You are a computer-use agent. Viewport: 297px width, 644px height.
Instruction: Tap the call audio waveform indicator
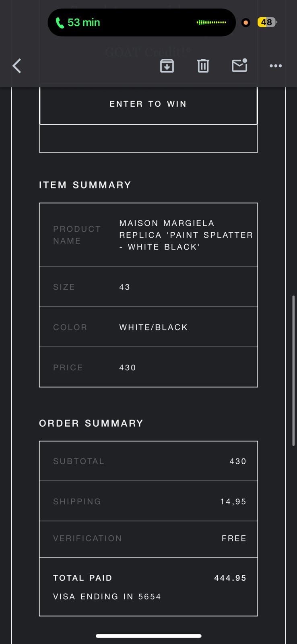tap(211, 23)
